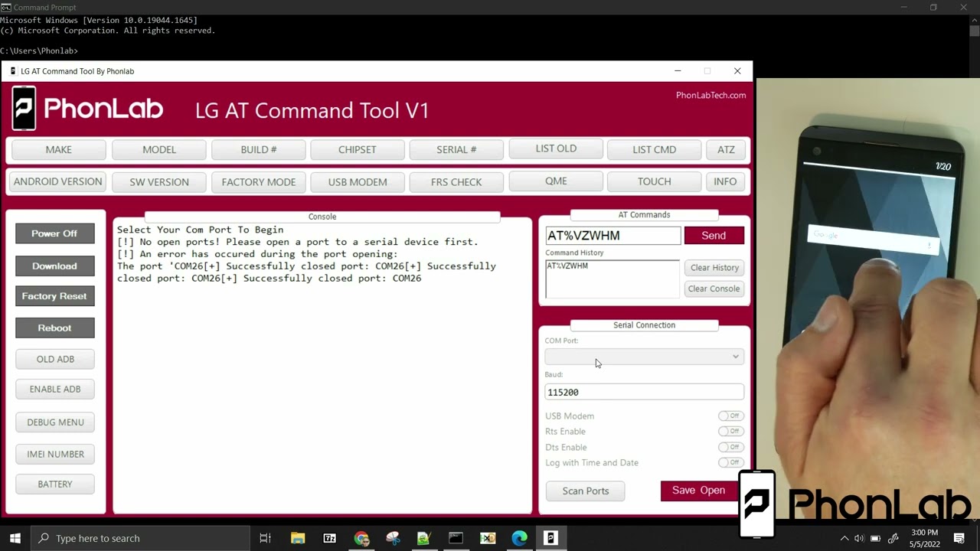Open Google Chrome from the taskbar
980x551 pixels.
pos(361,538)
